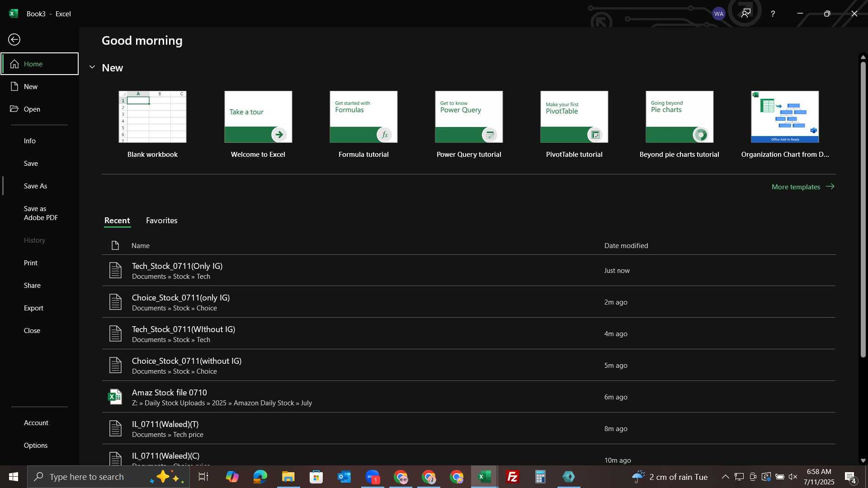868x488 pixels.
Task: Open the Organization Chart template
Action: tap(785, 125)
